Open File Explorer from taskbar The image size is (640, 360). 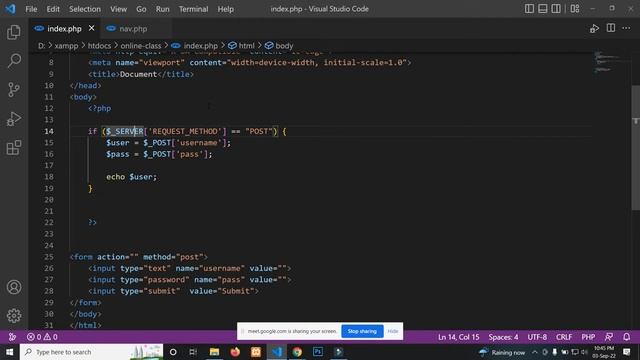214,352
